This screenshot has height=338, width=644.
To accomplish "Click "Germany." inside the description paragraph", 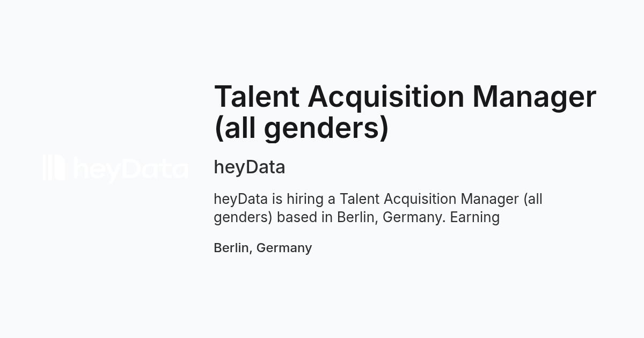I will pyautogui.click(x=414, y=218).
